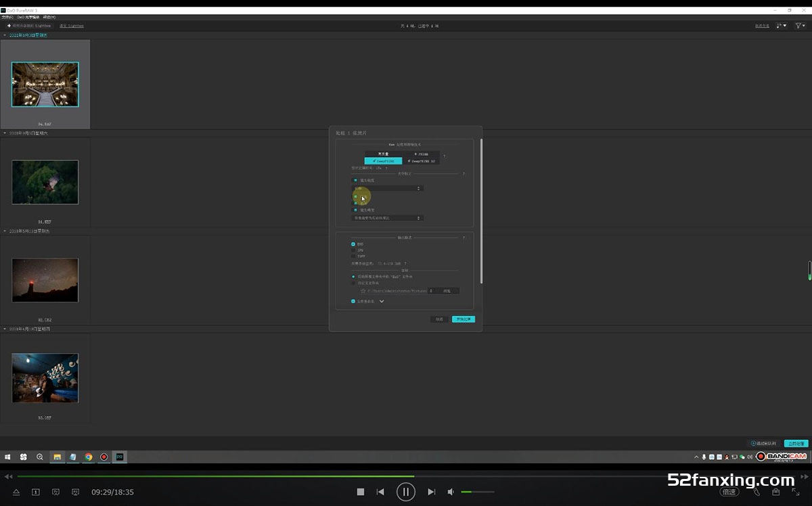
Task: Open the 文件(F) File menu
Action: click(6, 17)
